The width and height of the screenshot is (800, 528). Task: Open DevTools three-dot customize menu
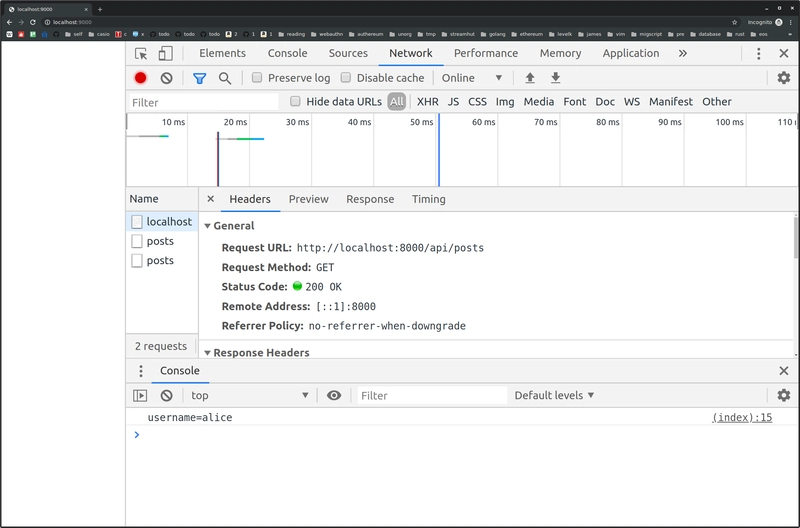pyautogui.click(x=759, y=54)
